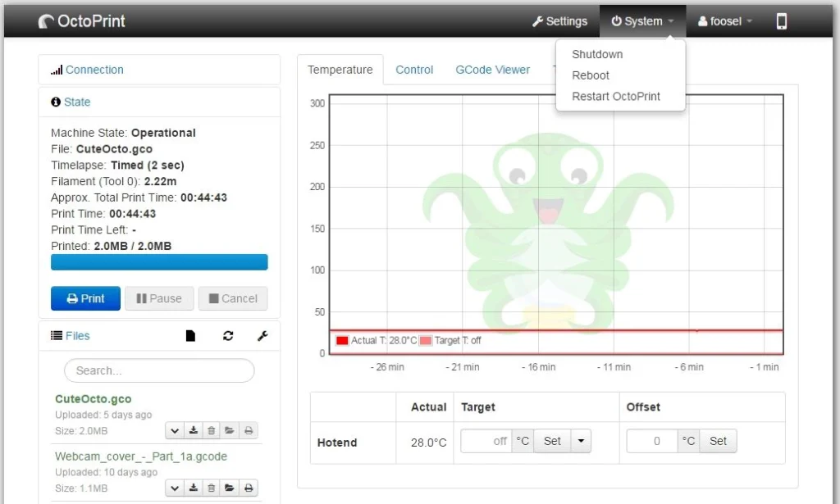Select the CuteOcto.gco file name
Image resolution: width=840 pixels, height=504 pixels.
point(94,398)
